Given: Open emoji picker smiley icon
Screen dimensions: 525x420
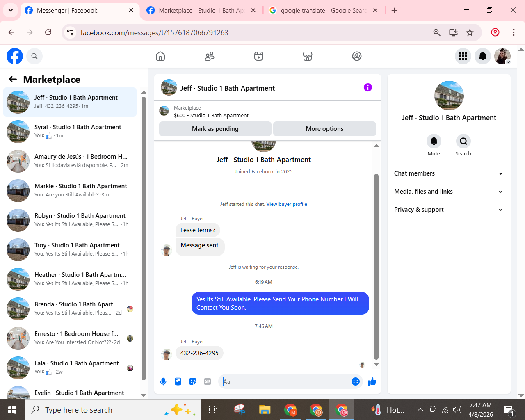Looking at the screenshot, I should [x=356, y=381].
